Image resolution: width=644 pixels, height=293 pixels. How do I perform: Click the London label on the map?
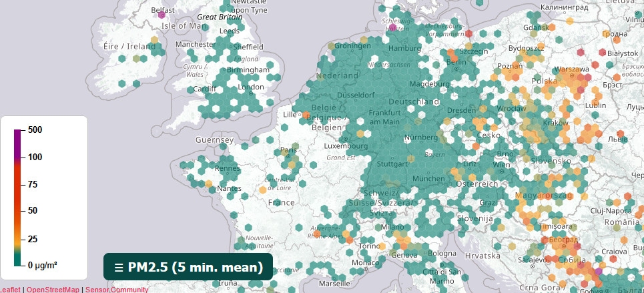point(251,87)
